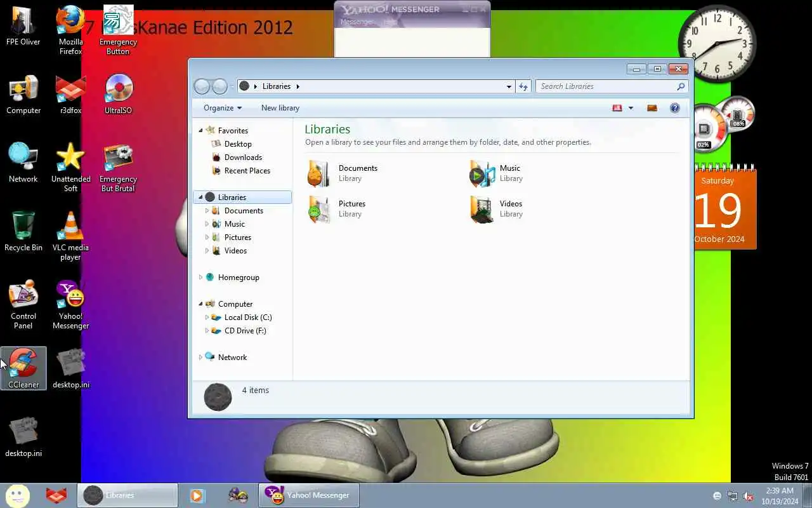Expand the Network node in sidebar
Image resolution: width=812 pixels, height=508 pixels.
coord(200,357)
